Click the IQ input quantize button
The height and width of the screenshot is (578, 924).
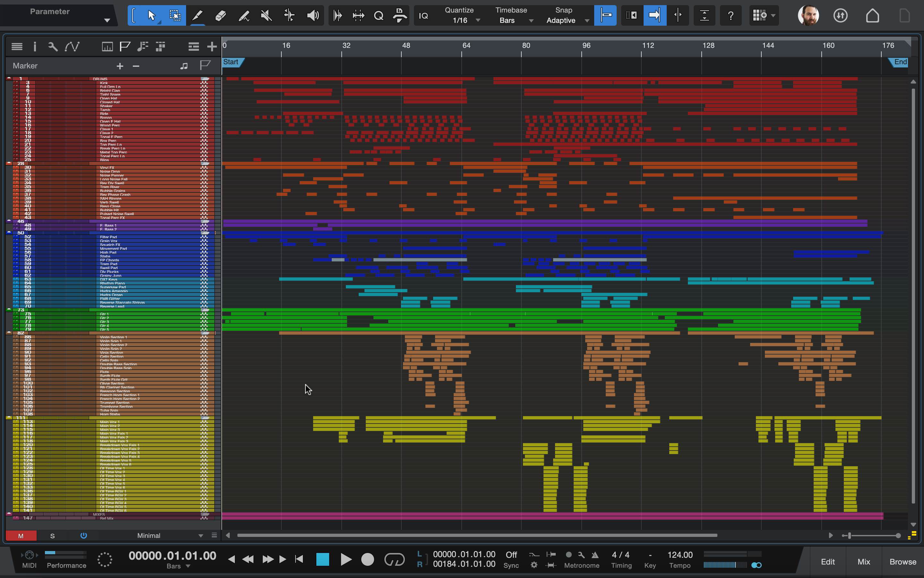click(x=424, y=16)
